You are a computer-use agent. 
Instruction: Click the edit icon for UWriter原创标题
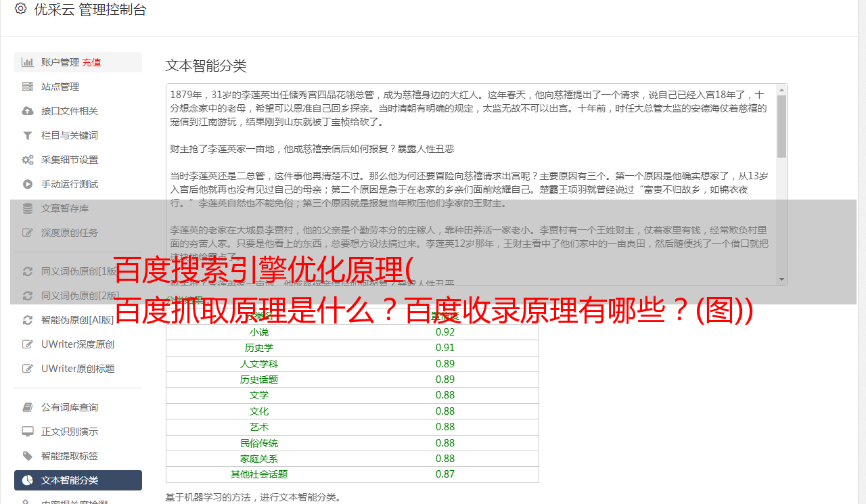click(28, 369)
